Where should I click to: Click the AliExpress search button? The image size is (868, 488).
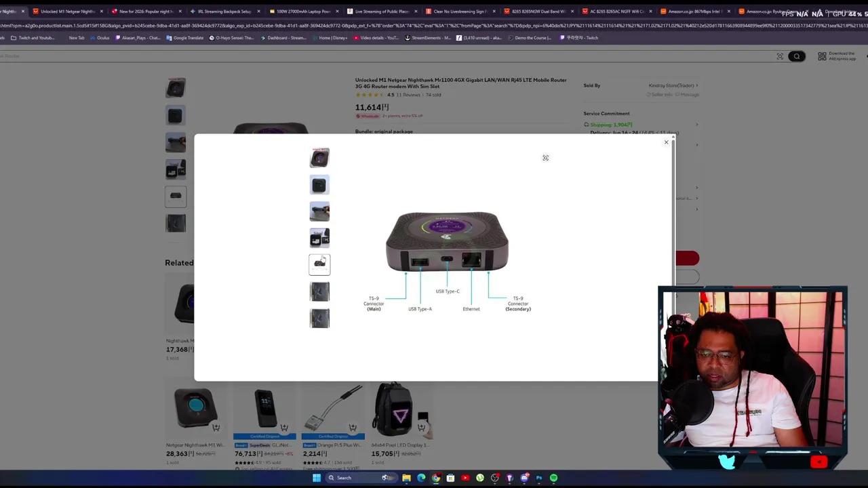click(x=797, y=56)
